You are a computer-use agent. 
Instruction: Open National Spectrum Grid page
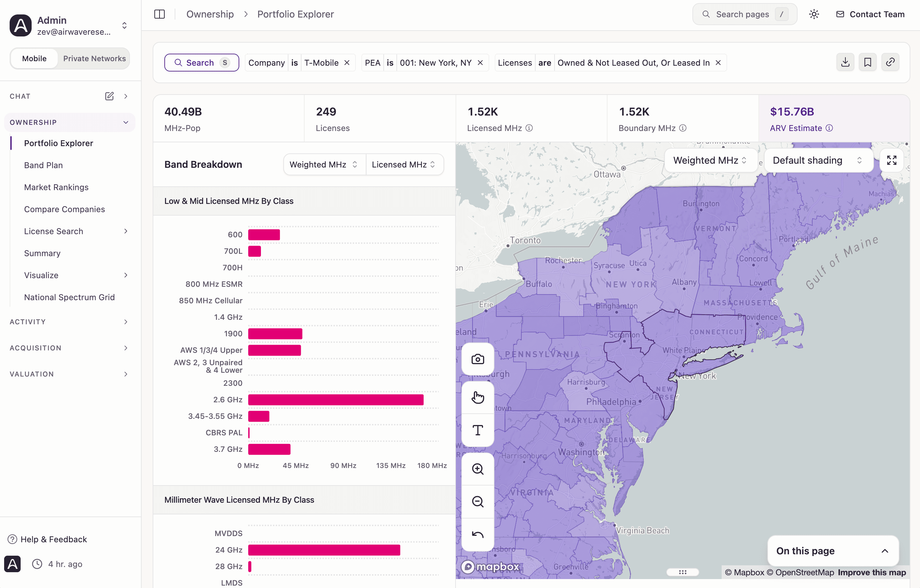point(69,297)
